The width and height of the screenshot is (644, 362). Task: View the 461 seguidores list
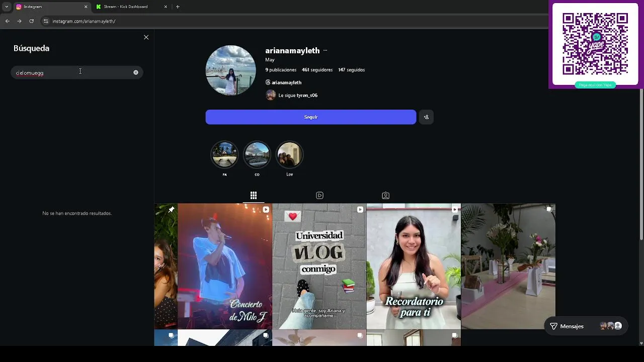point(317,70)
